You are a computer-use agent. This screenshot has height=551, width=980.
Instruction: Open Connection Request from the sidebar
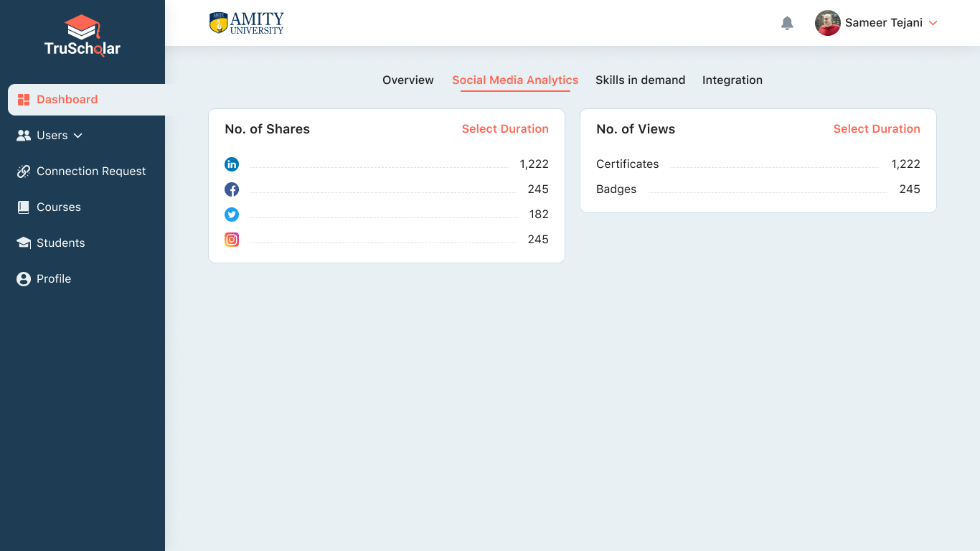pyautogui.click(x=90, y=171)
